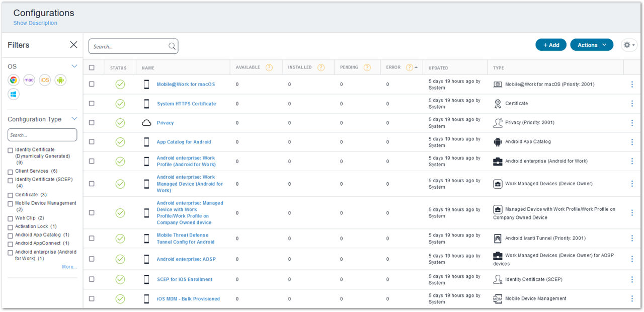Sort by Type column header
Screen dimensions: 644x312
tap(499, 68)
